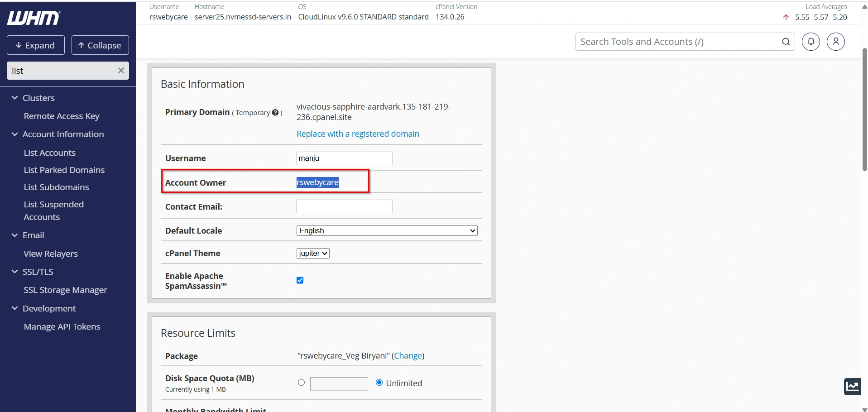The width and height of the screenshot is (868, 412).
Task: Click hostname server25.nvmessd-servers.in
Action: tap(243, 17)
